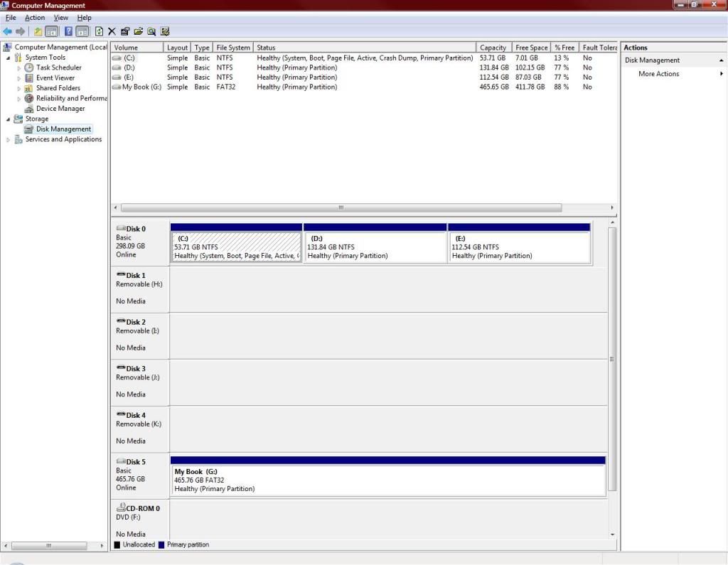Click the Event Viewer icon in tree
This screenshot has width=728, height=565.
(29, 78)
